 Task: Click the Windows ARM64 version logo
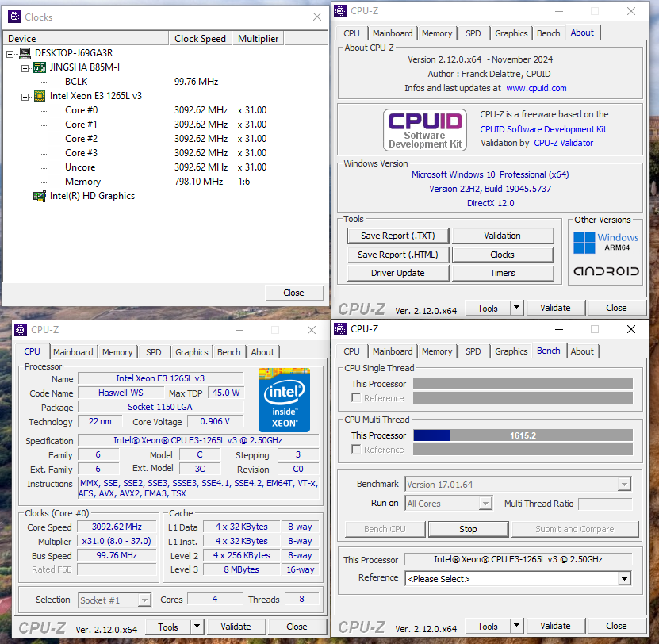click(606, 243)
